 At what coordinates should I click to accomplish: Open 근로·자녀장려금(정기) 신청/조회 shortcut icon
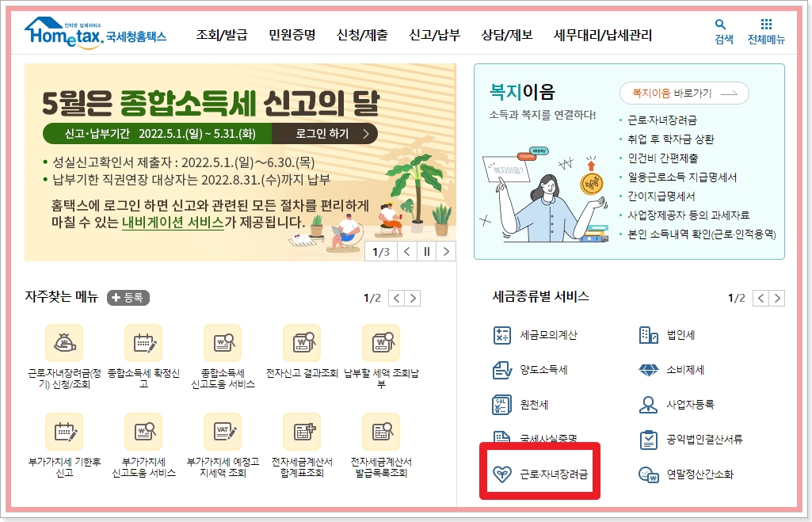[64, 343]
